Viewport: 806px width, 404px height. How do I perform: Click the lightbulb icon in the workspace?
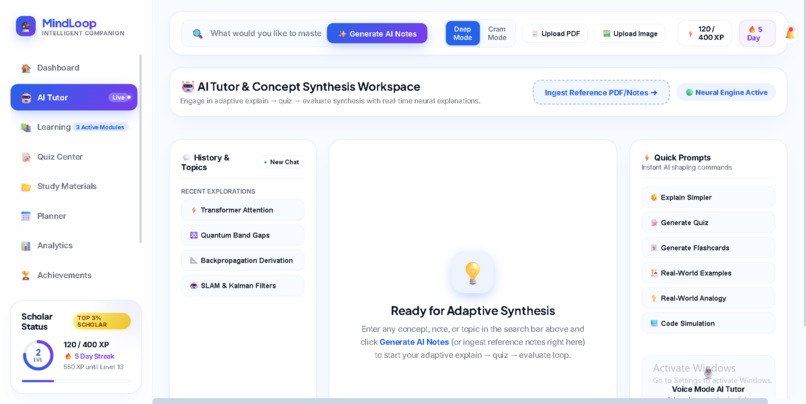click(x=472, y=273)
